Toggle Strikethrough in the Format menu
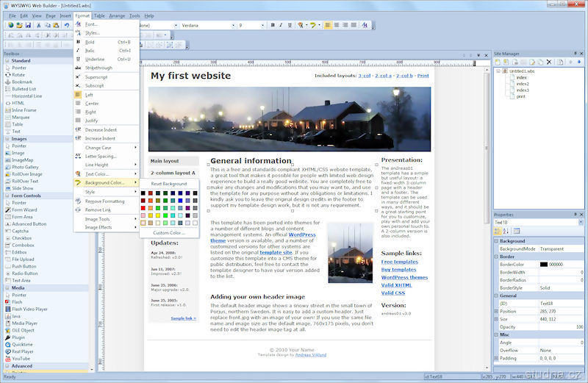Image resolution: width=588 pixels, height=383 pixels. pos(98,68)
